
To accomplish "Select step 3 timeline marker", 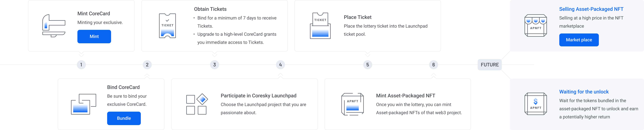I will (x=214, y=65).
